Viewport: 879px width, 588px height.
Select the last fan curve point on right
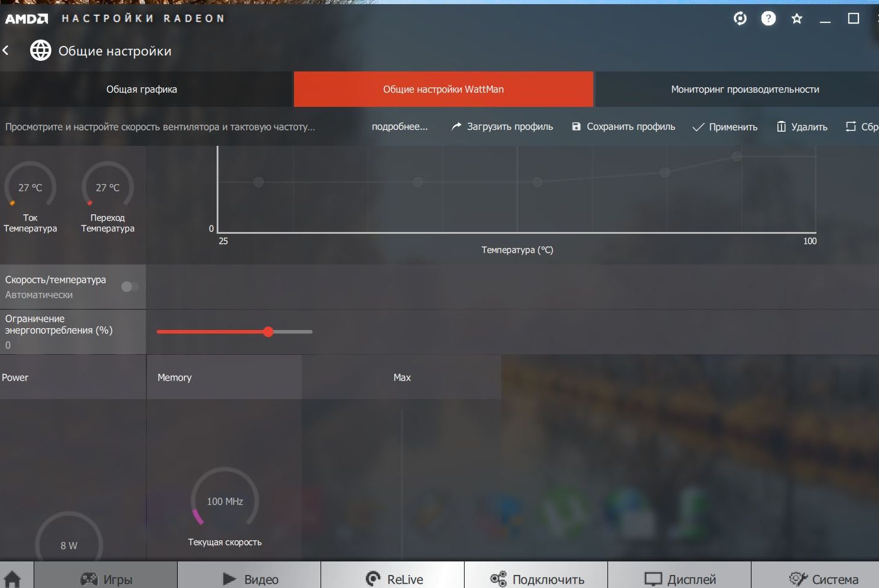tap(737, 156)
